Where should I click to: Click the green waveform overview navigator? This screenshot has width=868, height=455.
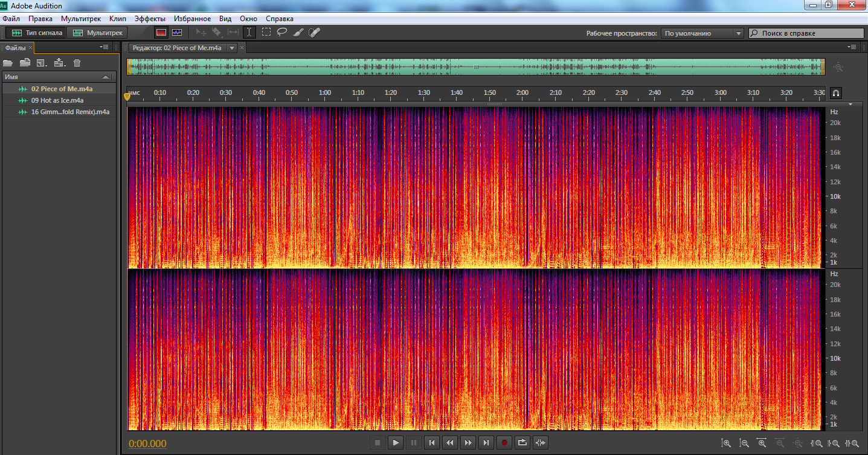coord(475,66)
